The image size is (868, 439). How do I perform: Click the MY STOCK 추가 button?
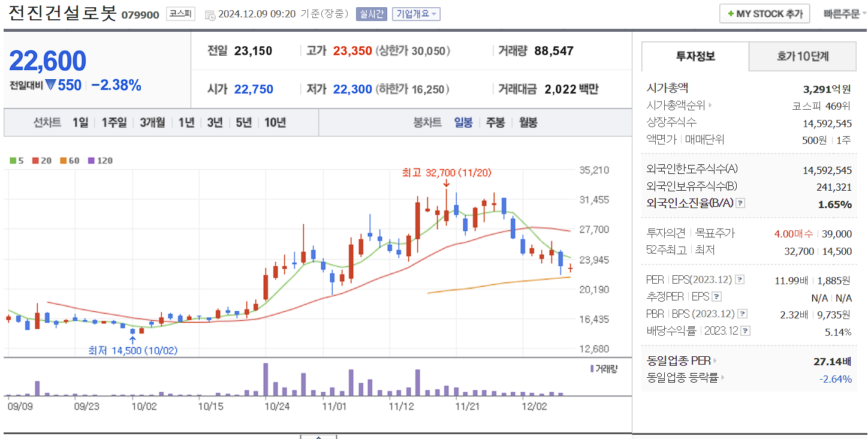pyautogui.click(x=764, y=13)
